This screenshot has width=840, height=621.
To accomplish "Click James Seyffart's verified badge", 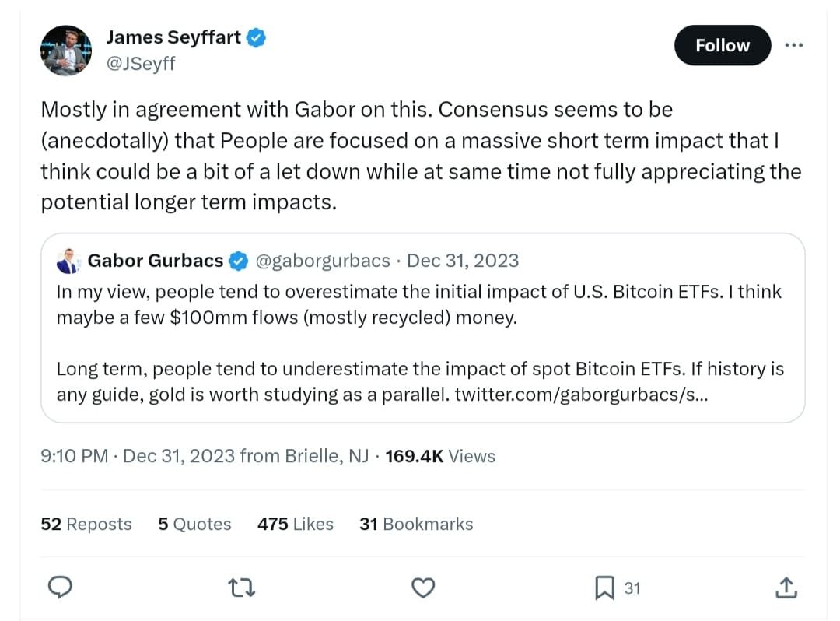I will (257, 37).
